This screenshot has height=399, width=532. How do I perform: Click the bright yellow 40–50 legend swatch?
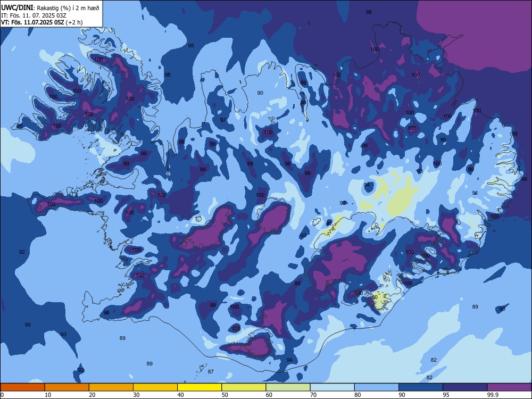pos(199,387)
